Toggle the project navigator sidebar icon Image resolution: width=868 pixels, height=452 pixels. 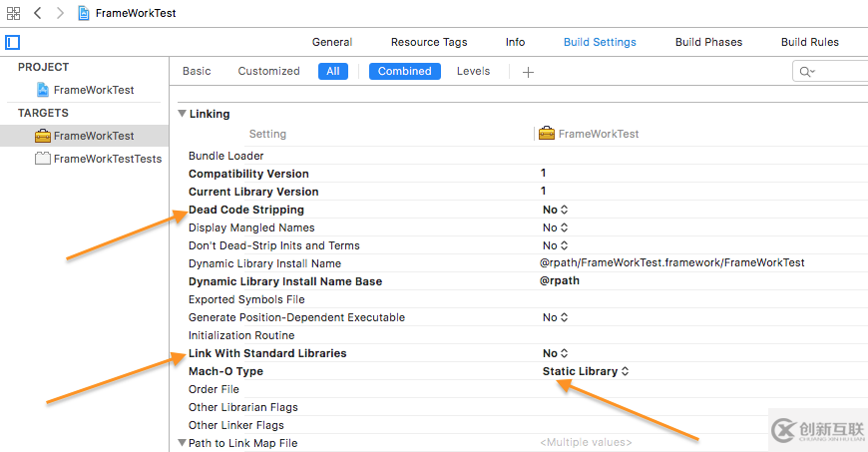coord(13,43)
